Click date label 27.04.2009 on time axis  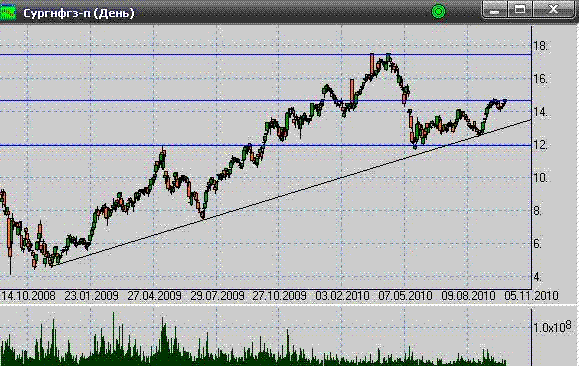click(x=154, y=296)
